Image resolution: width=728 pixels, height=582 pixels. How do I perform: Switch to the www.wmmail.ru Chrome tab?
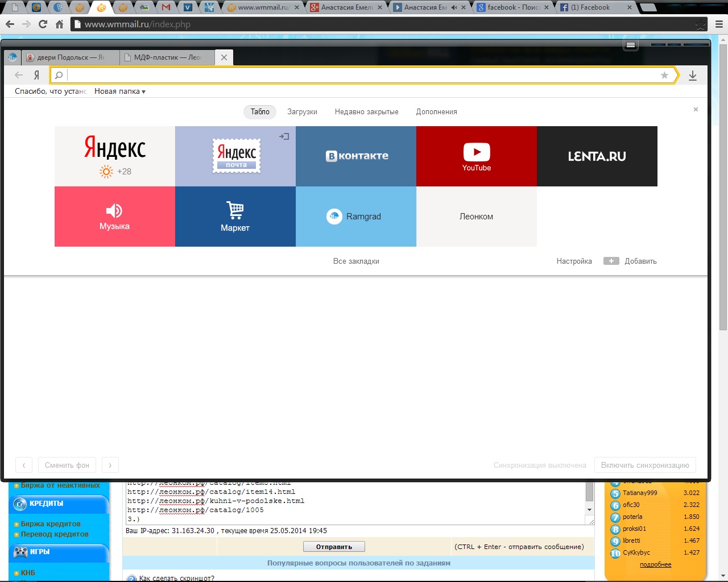click(x=263, y=7)
